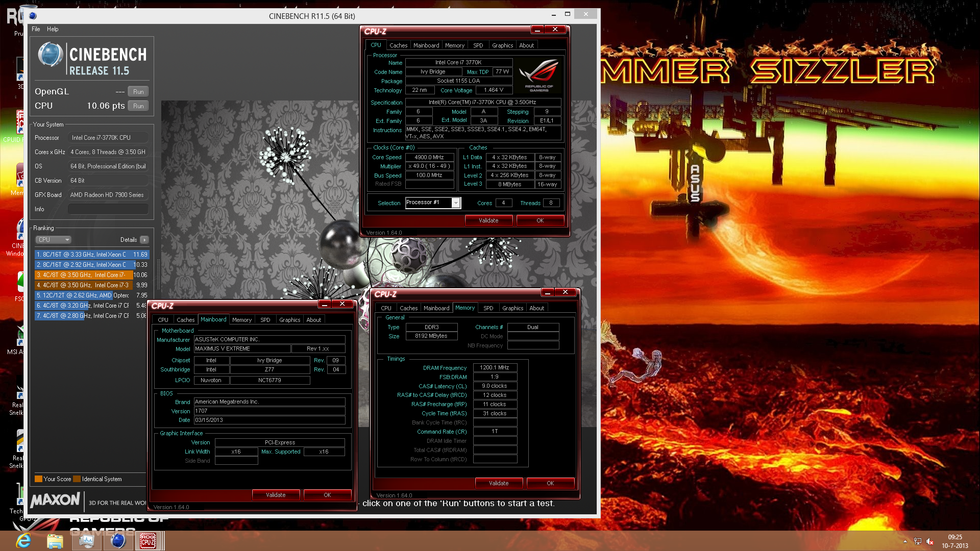Viewport: 980px width, 551px height.
Task: Open Caches tab in Memory CPU-Z window
Action: (x=408, y=308)
